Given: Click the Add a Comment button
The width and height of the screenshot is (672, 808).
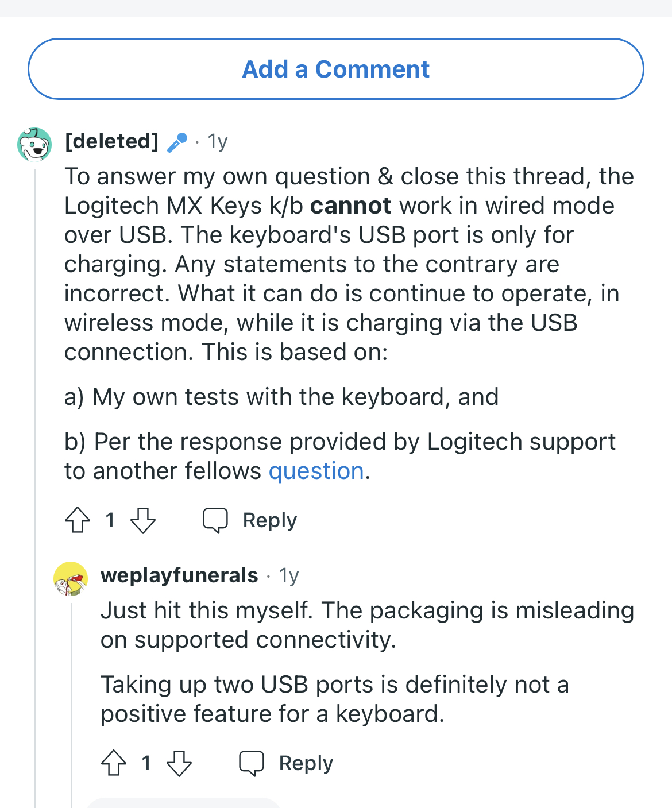Looking at the screenshot, I should (335, 69).
